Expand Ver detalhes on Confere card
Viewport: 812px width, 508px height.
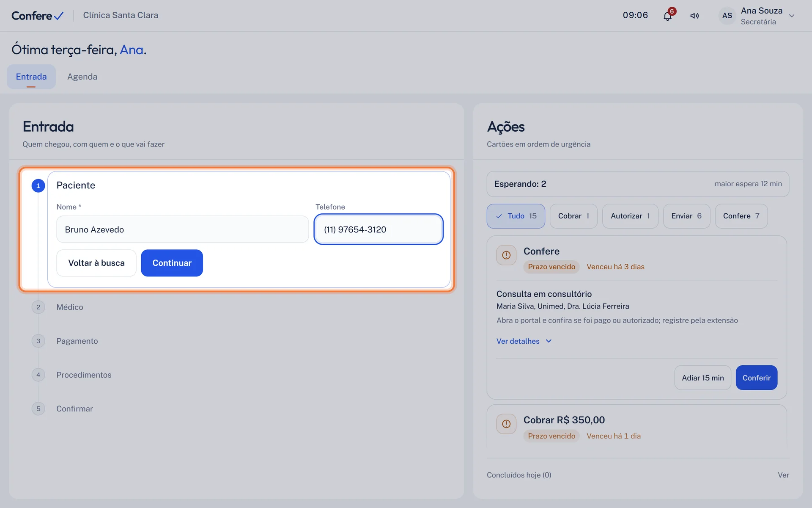[524, 341]
